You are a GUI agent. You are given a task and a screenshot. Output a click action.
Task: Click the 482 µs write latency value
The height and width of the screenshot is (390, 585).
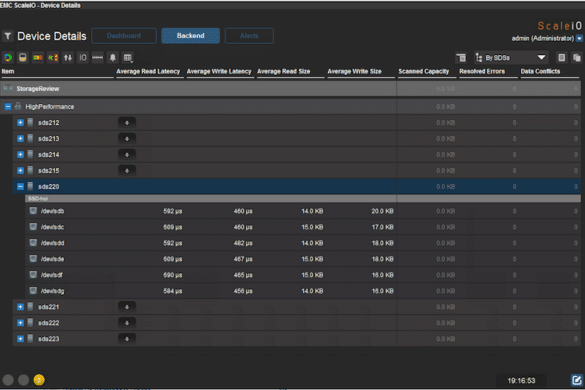click(x=243, y=243)
